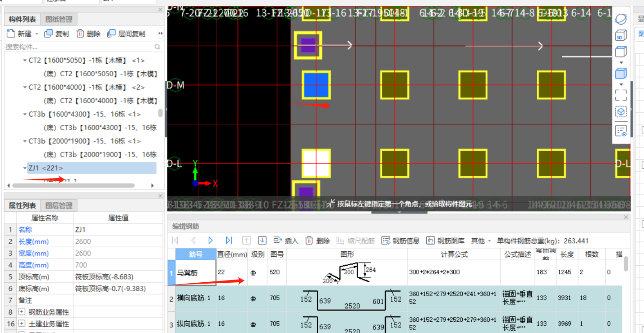The width and height of the screenshot is (644, 333).
Task: Click the move-row-up arrow icon
Action: click(x=246, y=241)
